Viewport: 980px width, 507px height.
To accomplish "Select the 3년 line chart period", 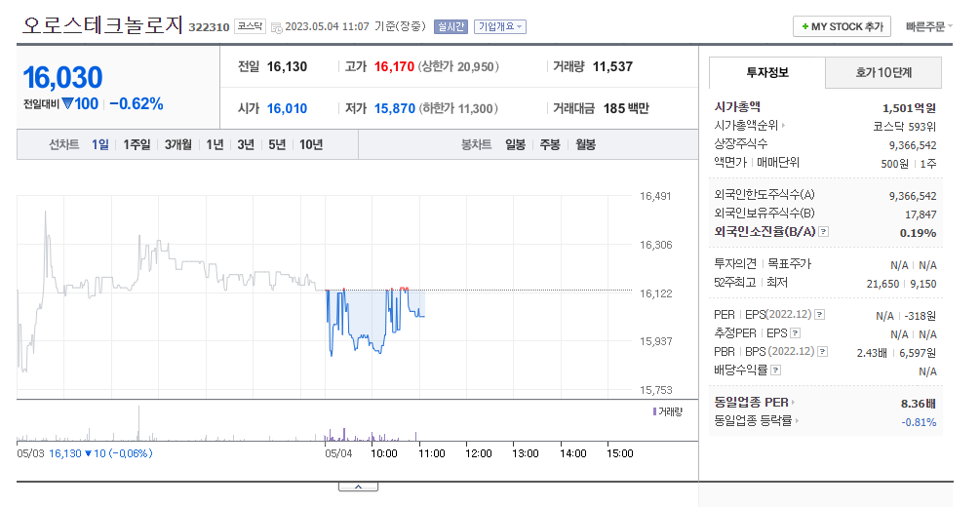I will [x=246, y=144].
